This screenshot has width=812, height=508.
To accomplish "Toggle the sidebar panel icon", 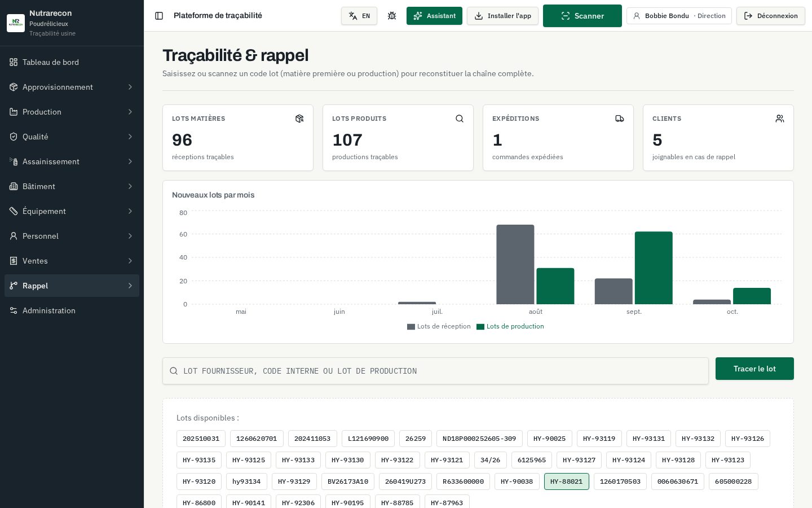I will point(159,16).
